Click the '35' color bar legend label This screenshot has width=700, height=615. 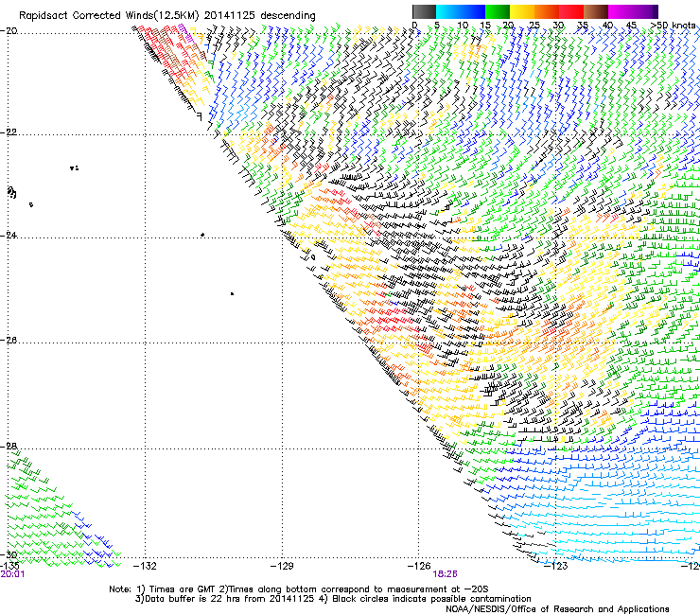pyautogui.click(x=583, y=25)
